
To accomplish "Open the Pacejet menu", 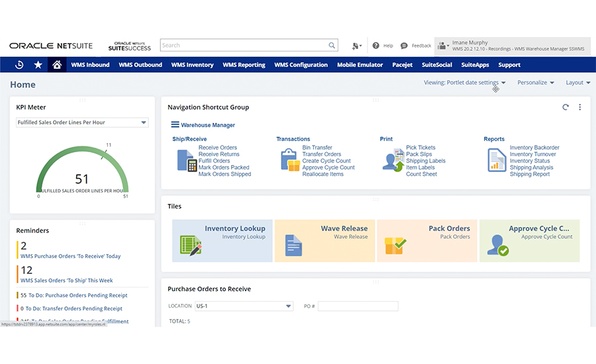I will [x=403, y=65].
